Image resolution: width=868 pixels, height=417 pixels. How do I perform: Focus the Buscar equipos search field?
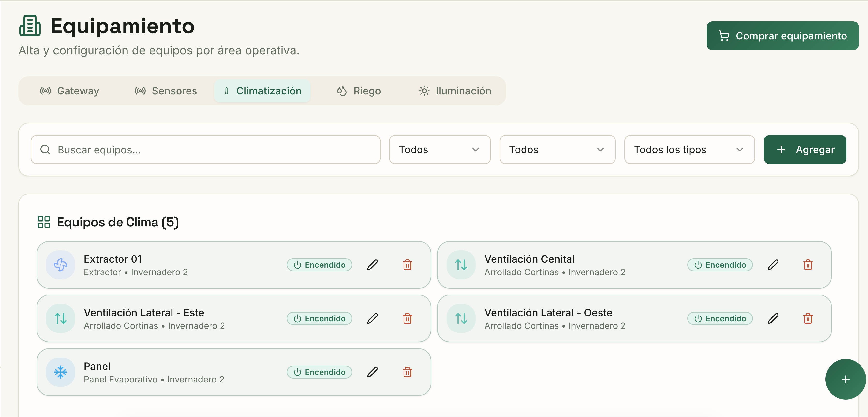click(x=206, y=150)
